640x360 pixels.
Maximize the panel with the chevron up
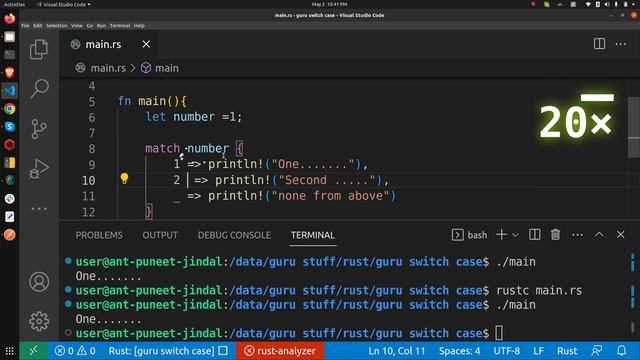coord(599,235)
